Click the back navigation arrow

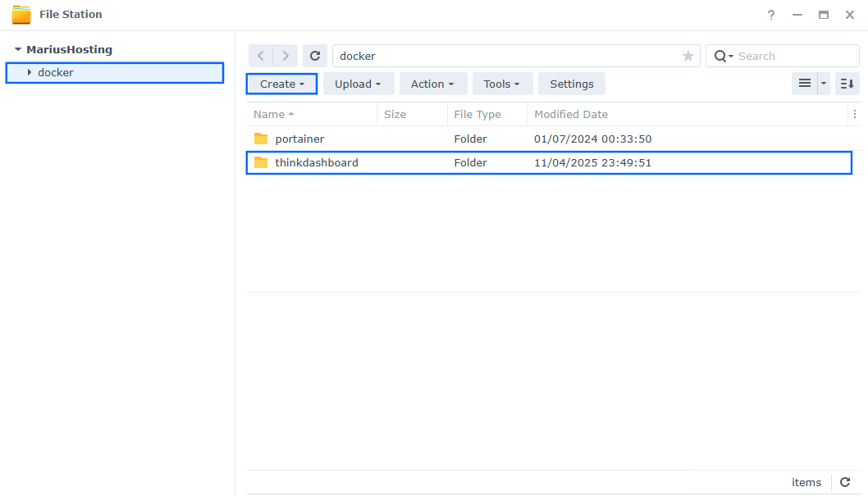[260, 55]
